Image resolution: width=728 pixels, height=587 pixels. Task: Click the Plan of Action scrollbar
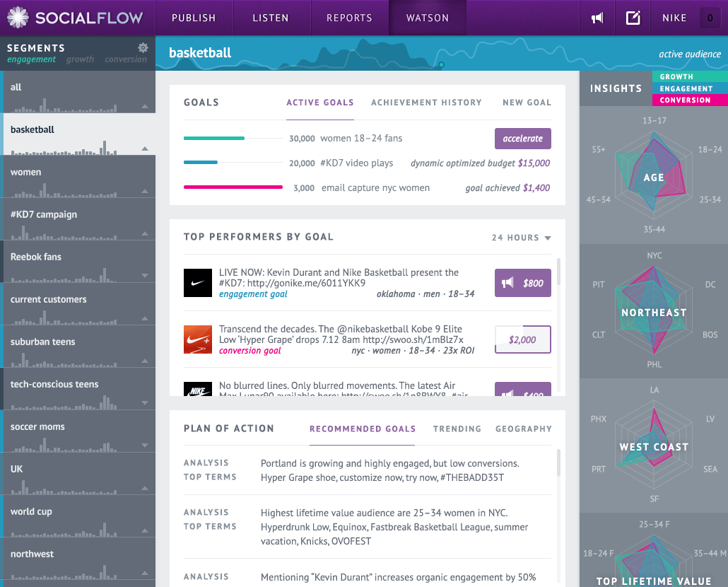click(x=558, y=463)
